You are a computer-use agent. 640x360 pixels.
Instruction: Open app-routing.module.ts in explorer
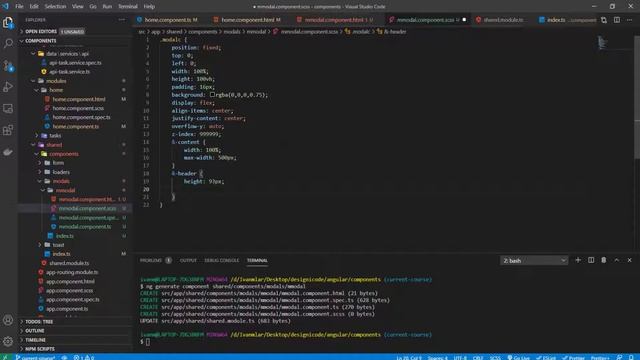coord(72,272)
